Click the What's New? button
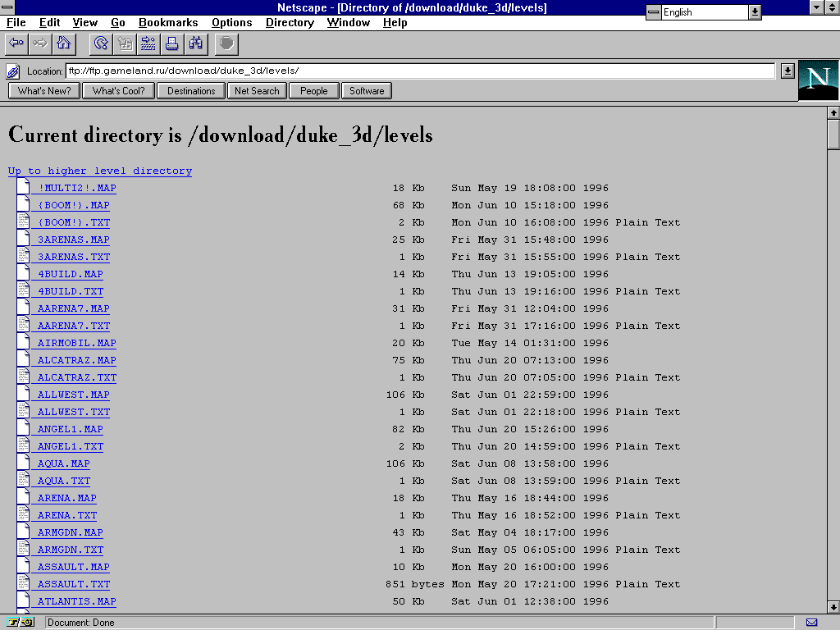The image size is (840, 630). (44, 90)
